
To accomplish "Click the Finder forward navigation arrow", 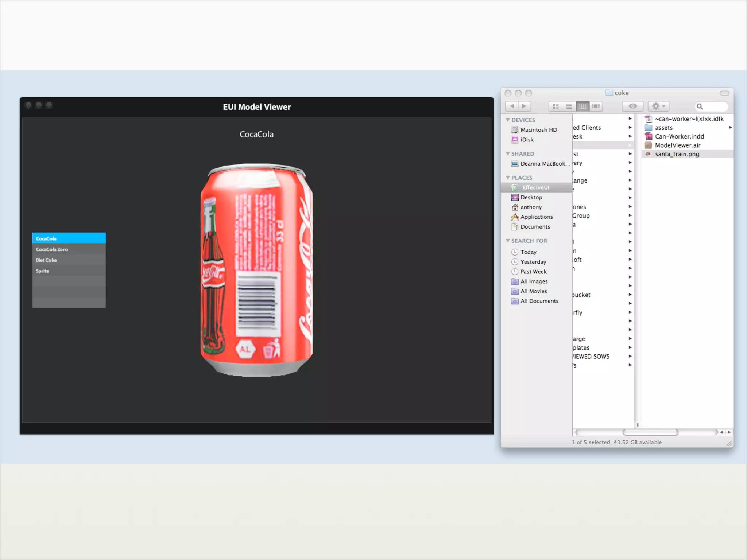I will tap(524, 106).
